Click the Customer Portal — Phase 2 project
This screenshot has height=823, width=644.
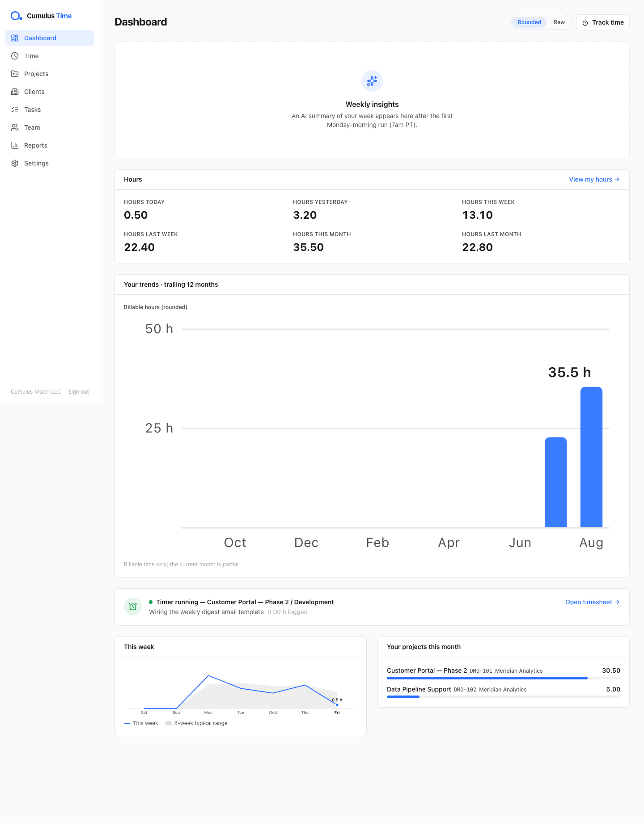click(427, 670)
